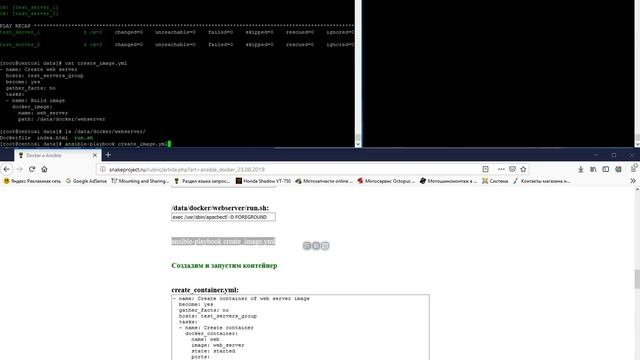Open the Firefox home page icon
The image size is (640, 360).
coord(44,169)
